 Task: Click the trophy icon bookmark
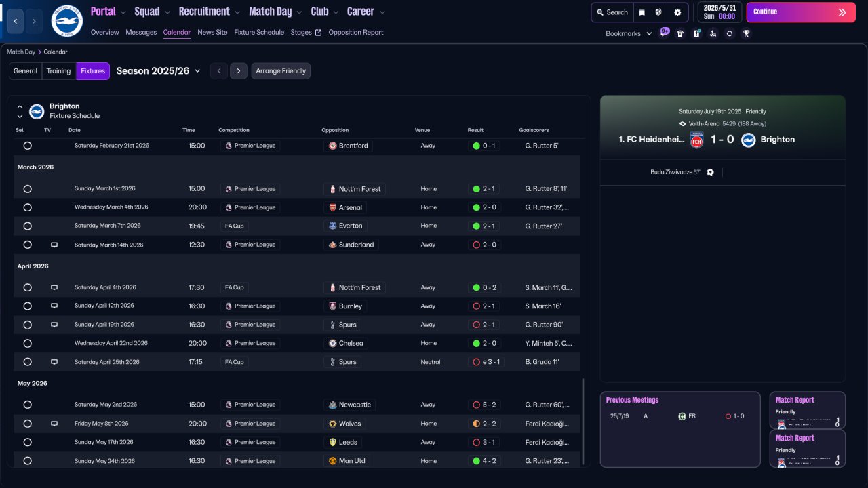tap(746, 33)
